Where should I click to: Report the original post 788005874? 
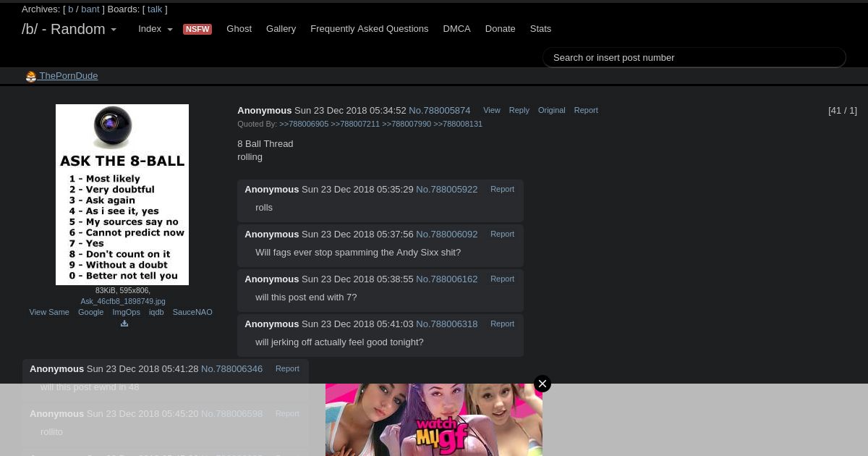click(x=586, y=110)
